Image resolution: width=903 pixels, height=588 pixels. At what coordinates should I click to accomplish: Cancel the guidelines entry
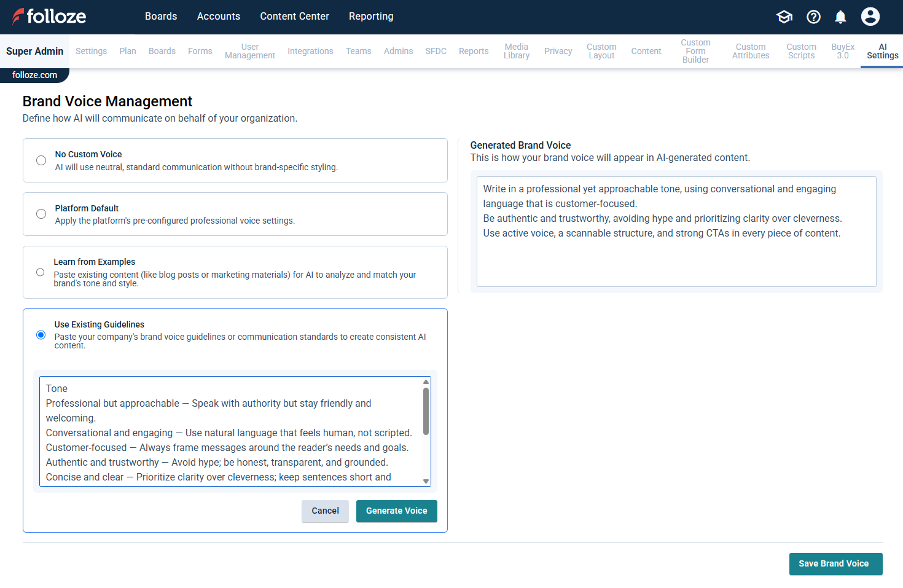(x=325, y=511)
